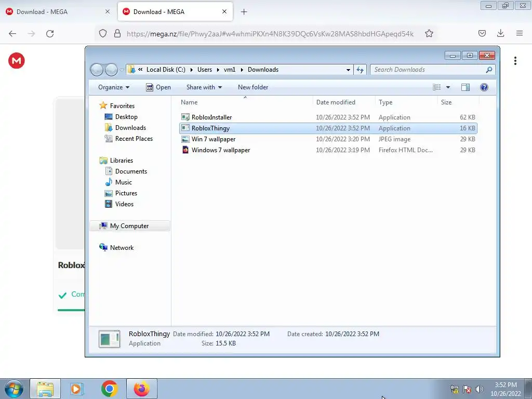Expand the recent pages arrow next to Forward
The height and width of the screenshot is (399, 532).
122,70
